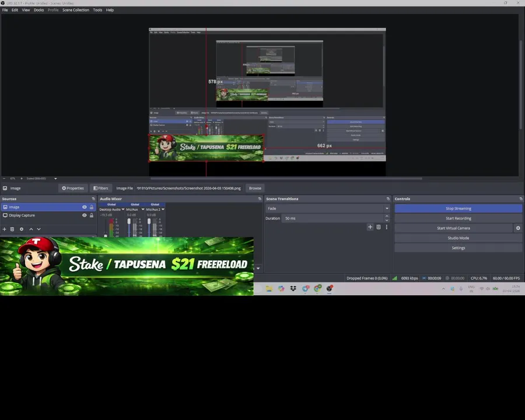Add a configurable transition with plus icon
Image resolution: width=525 pixels, height=420 pixels.
[x=370, y=227]
